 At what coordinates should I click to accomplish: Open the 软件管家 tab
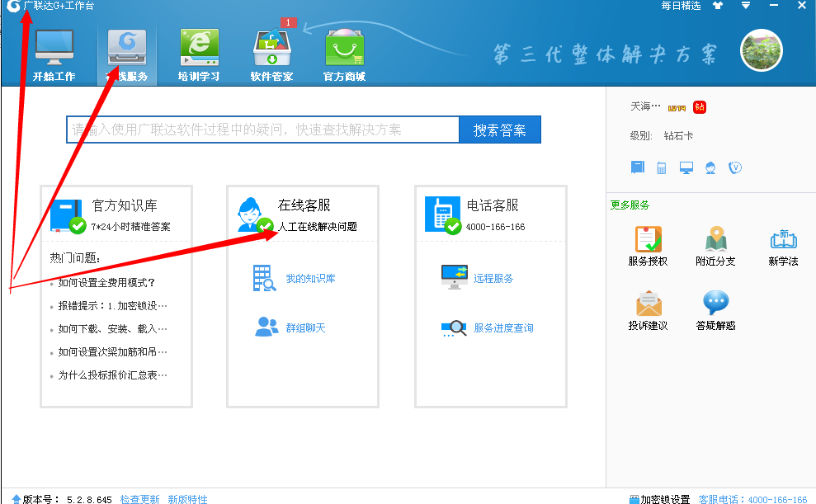(x=271, y=55)
